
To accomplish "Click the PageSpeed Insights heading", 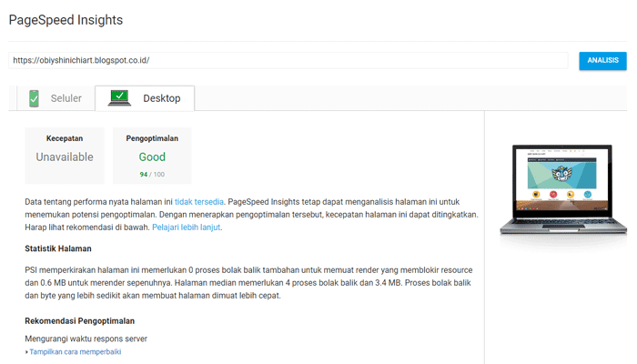I will [x=66, y=20].
